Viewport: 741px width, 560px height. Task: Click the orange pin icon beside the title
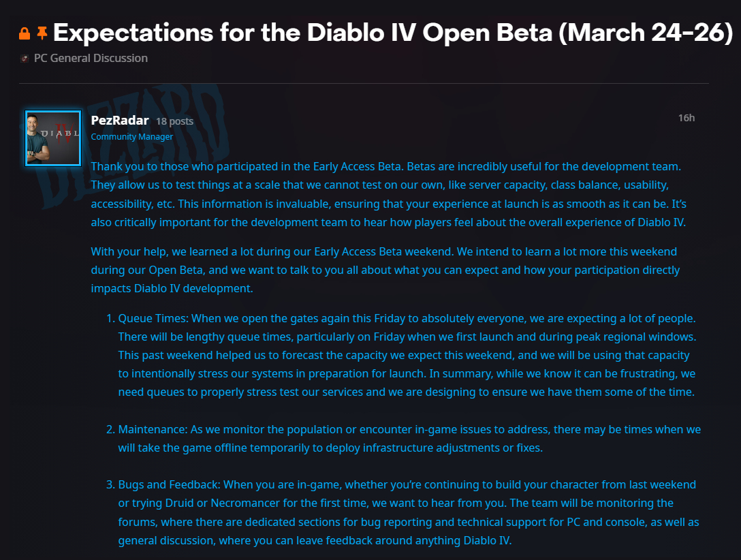click(x=42, y=33)
